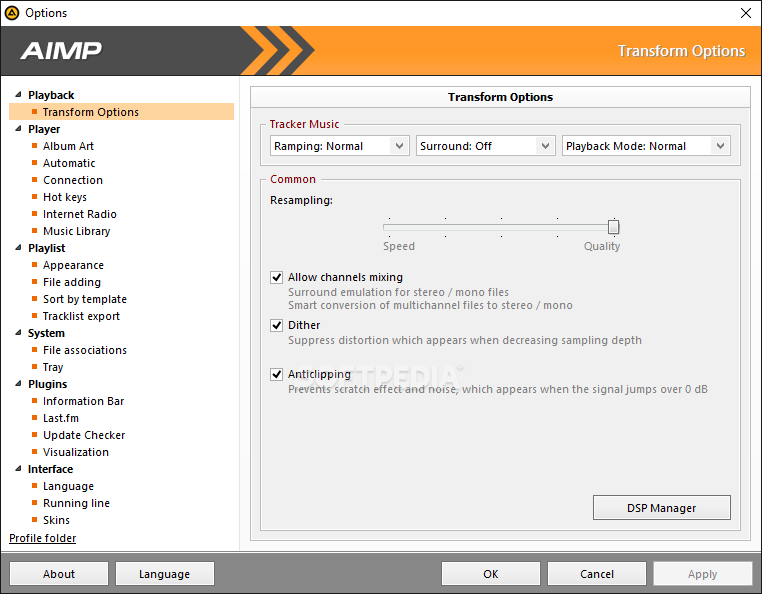Screen dimensions: 762x594
Task: Collapse the Player tree section
Action: pyautogui.click(x=18, y=128)
